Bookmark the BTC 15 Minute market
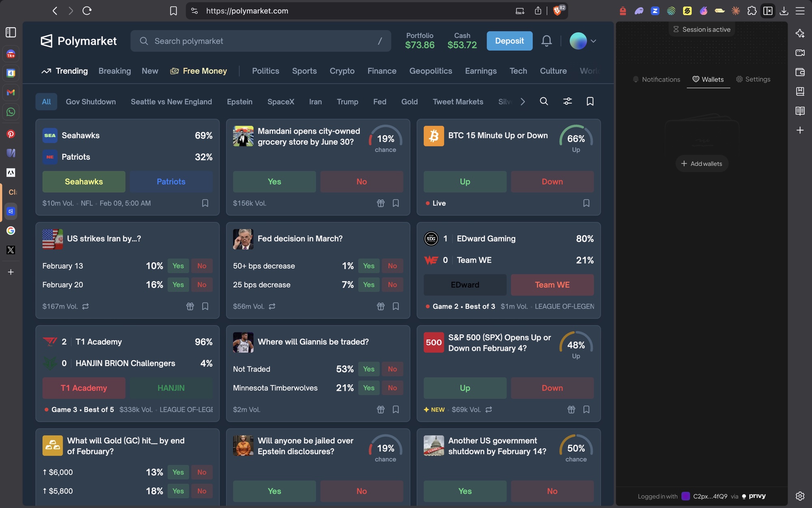Viewport: 812px width, 508px height. point(586,203)
